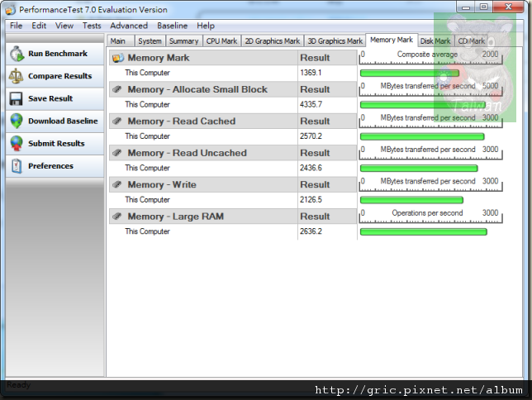Click the Memory Mark header icon
The height and width of the screenshot is (400, 532).
pos(118,58)
